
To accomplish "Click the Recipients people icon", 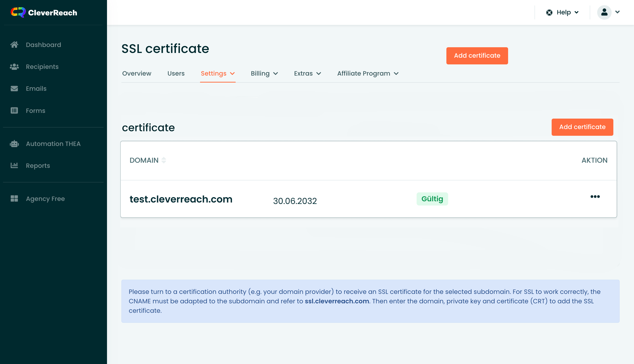I will tap(14, 67).
